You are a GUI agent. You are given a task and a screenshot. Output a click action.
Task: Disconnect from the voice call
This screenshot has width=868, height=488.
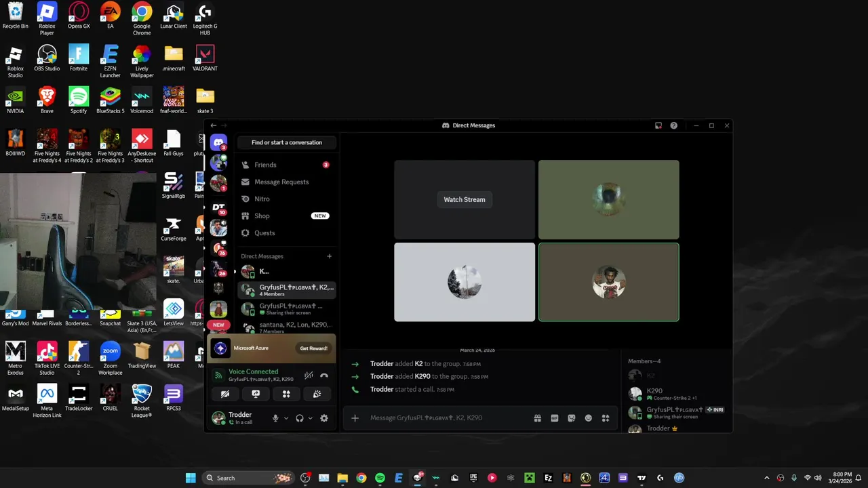(324, 375)
